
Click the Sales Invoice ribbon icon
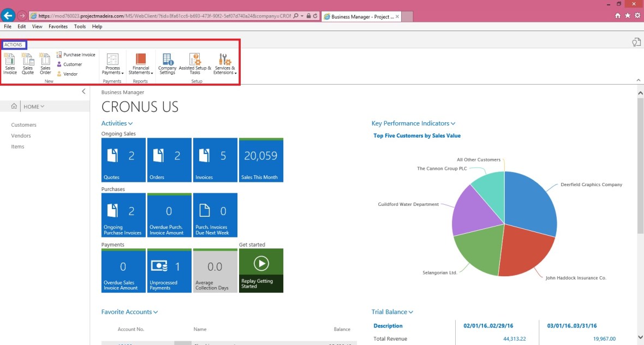[10, 63]
